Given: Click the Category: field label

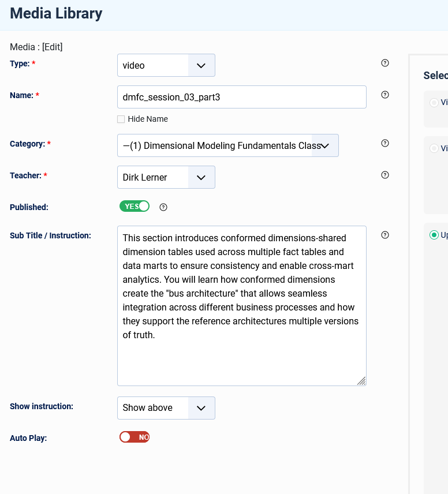Looking at the screenshot, I should 28,144.
